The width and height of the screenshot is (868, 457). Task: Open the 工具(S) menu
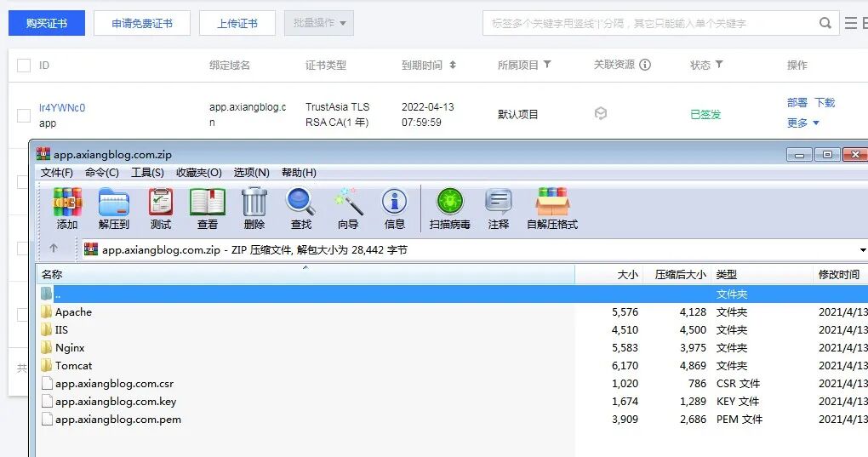pyautogui.click(x=147, y=173)
